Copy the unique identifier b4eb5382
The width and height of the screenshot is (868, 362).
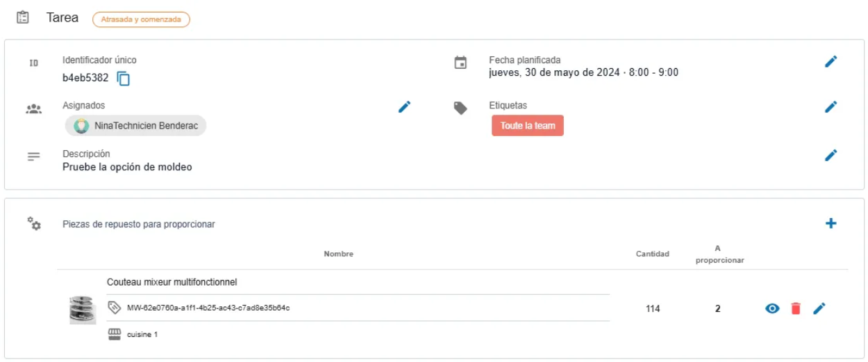[x=124, y=79]
